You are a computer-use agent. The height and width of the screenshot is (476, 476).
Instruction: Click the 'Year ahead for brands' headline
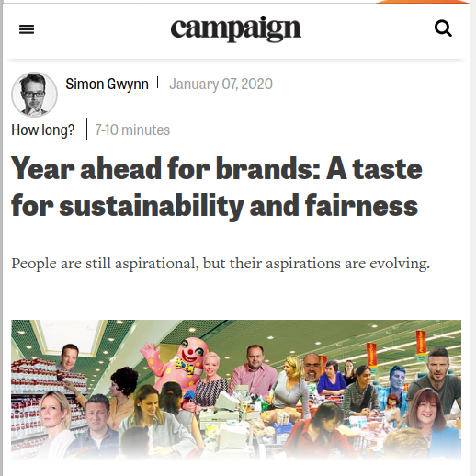(x=217, y=187)
